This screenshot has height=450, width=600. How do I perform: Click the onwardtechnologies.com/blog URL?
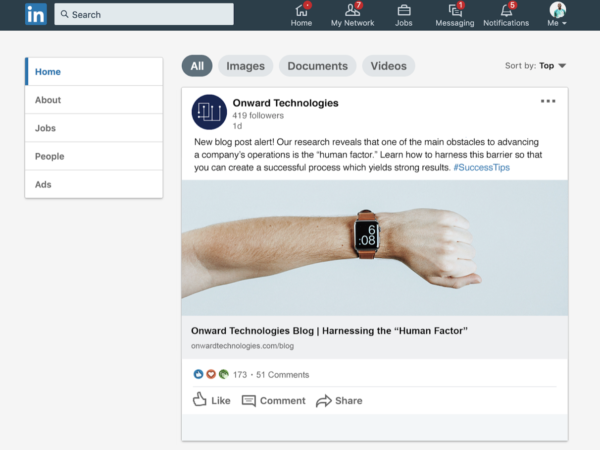242,346
